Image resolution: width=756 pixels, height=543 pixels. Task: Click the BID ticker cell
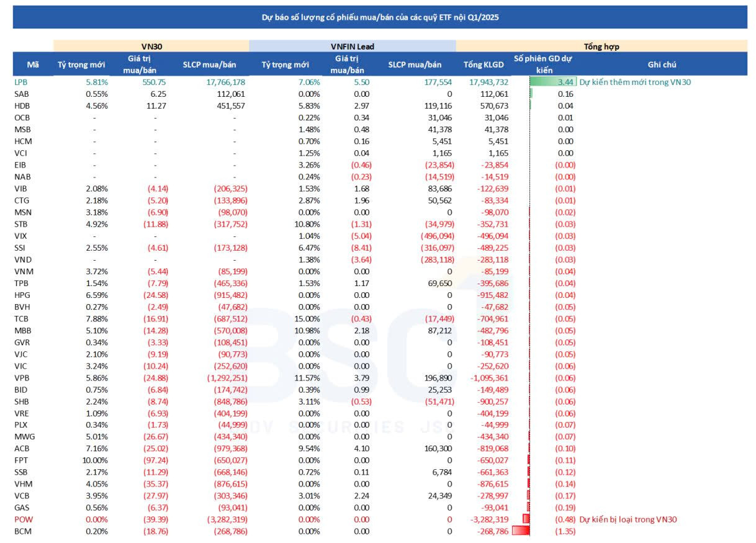pos(20,389)
